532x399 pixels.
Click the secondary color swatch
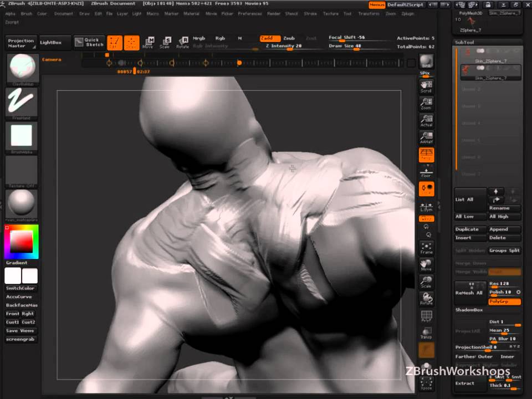tap(13, 275)
